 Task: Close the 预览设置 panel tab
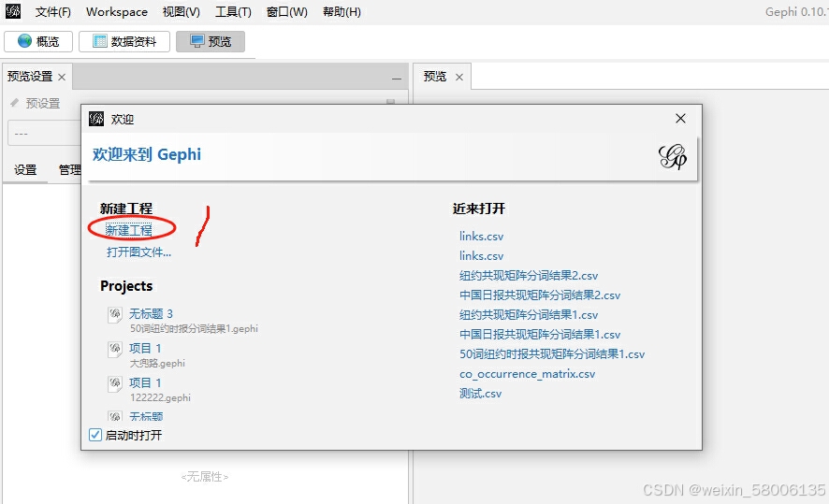(x=62, y=77)
